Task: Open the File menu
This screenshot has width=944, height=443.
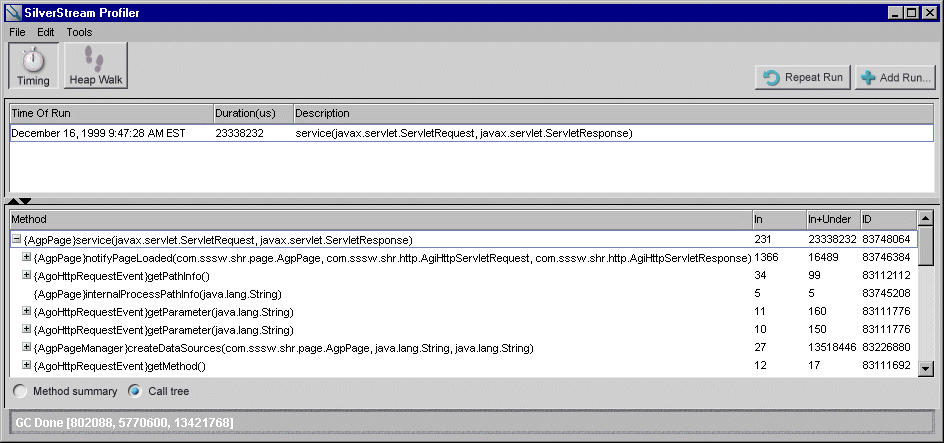Action: point(17,32)
